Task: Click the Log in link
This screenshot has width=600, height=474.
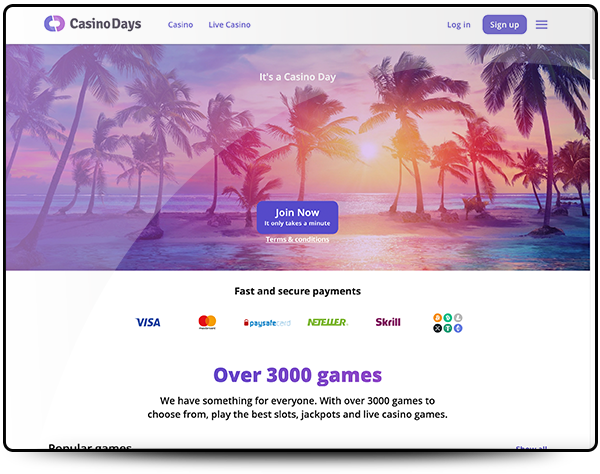Action: (459, 25)
